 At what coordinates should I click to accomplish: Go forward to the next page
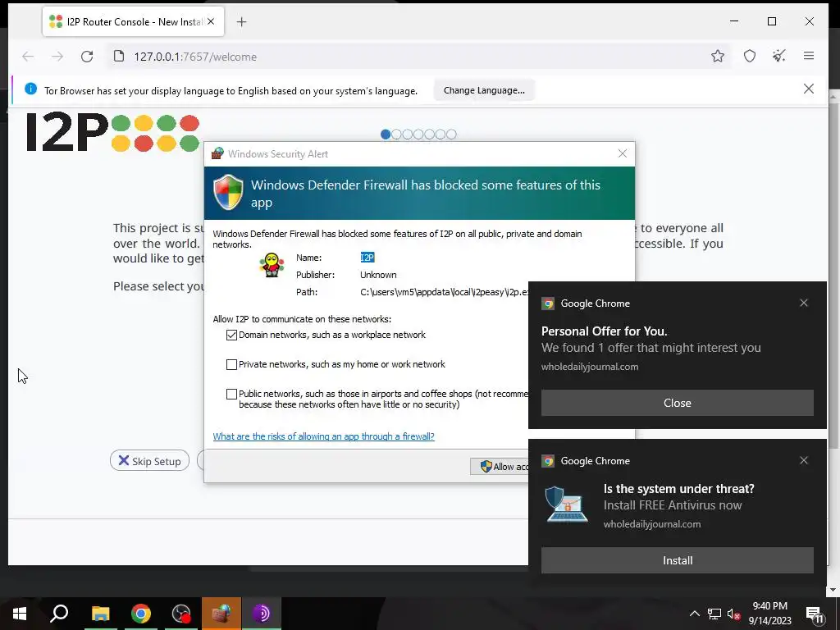pos(57,57)
